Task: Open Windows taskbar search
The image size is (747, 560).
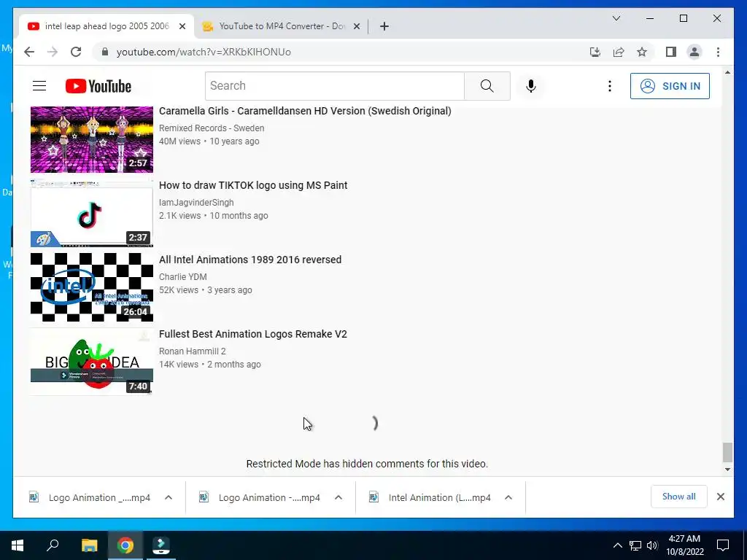Action: pos(53,545)
